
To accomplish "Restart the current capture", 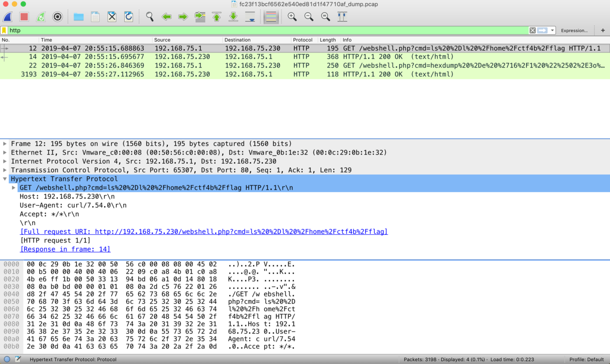I will click(41, 17).
